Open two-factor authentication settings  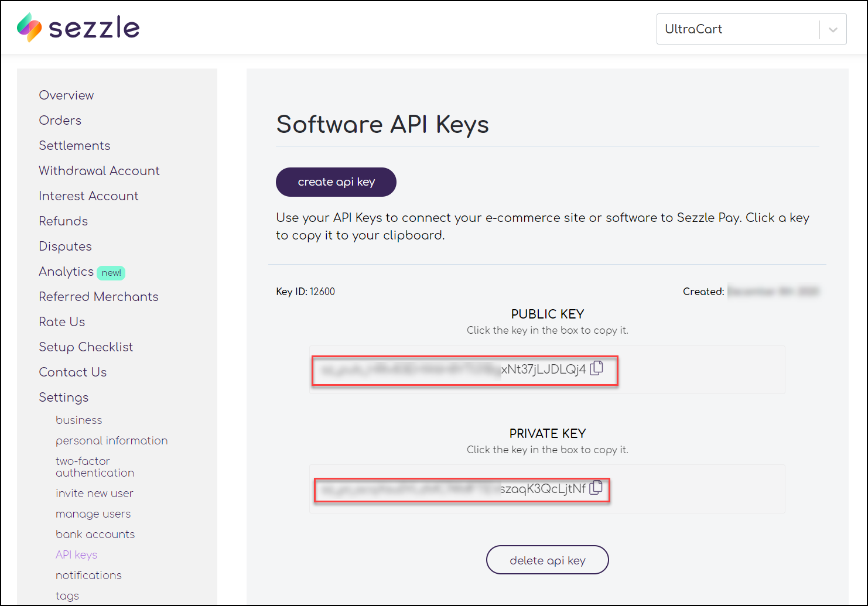(95, 467)
